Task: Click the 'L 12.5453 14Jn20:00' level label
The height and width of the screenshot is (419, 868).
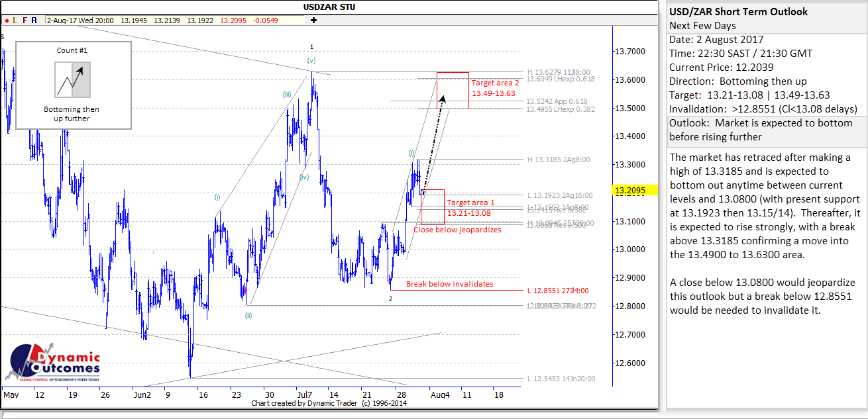Action: tap(561, 379)
